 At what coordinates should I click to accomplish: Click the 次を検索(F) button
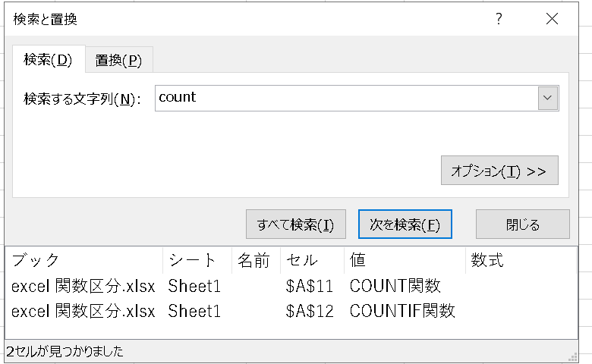(405, 224)
